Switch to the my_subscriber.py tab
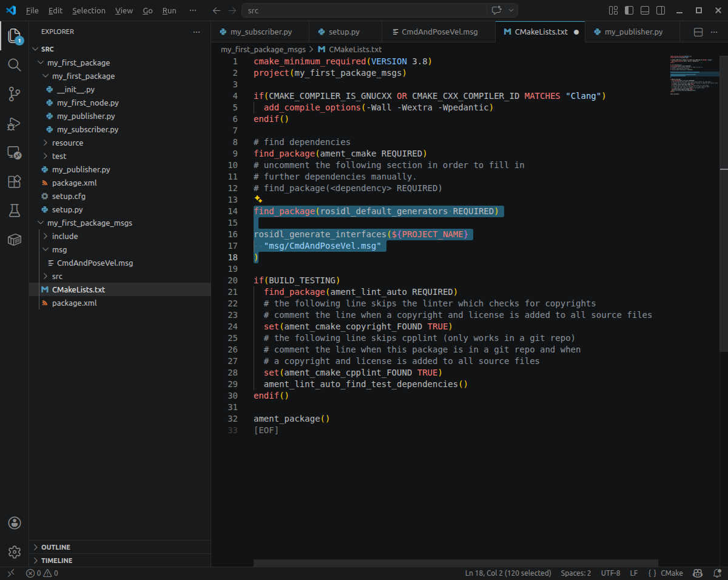Image resolution: width=728 pixels, height=580 pixels. (x=260, y=32)
